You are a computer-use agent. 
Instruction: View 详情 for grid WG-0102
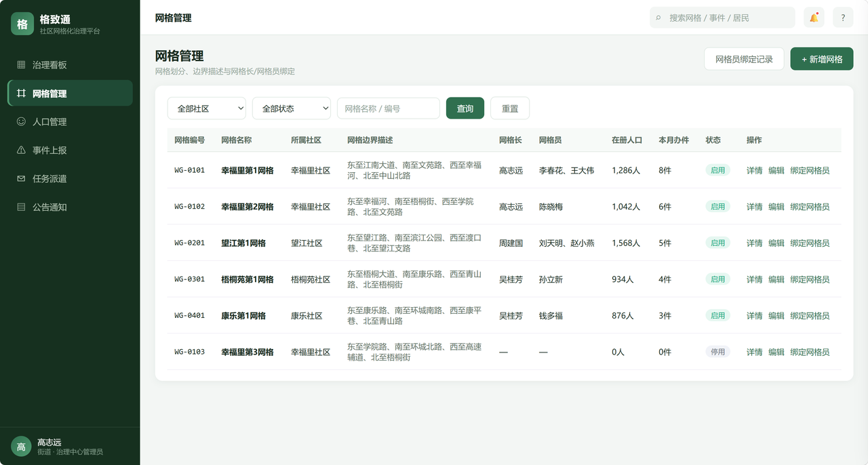coord(755,207)
